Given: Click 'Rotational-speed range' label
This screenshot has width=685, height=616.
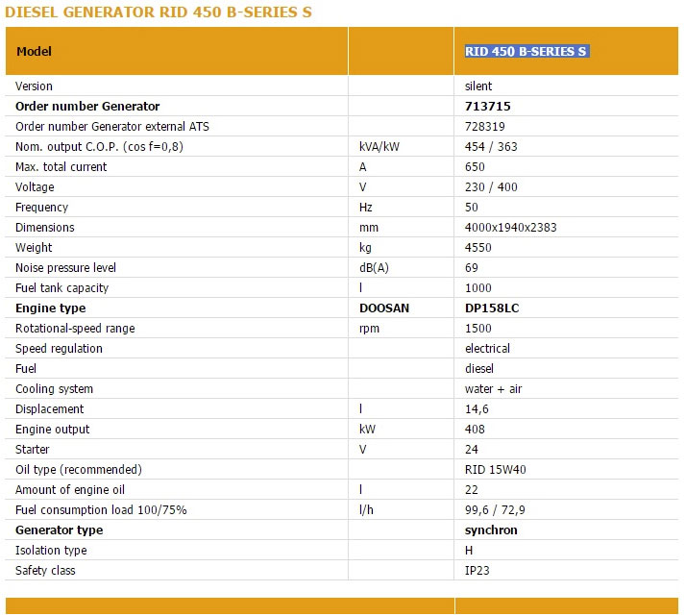Looking at the screenshot, I should (75, 328).
